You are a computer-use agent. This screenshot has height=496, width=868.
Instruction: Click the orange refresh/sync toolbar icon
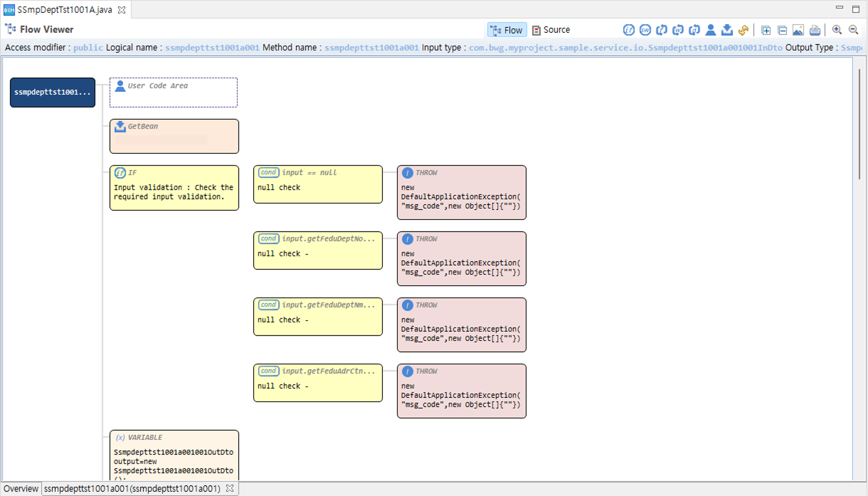743,30
